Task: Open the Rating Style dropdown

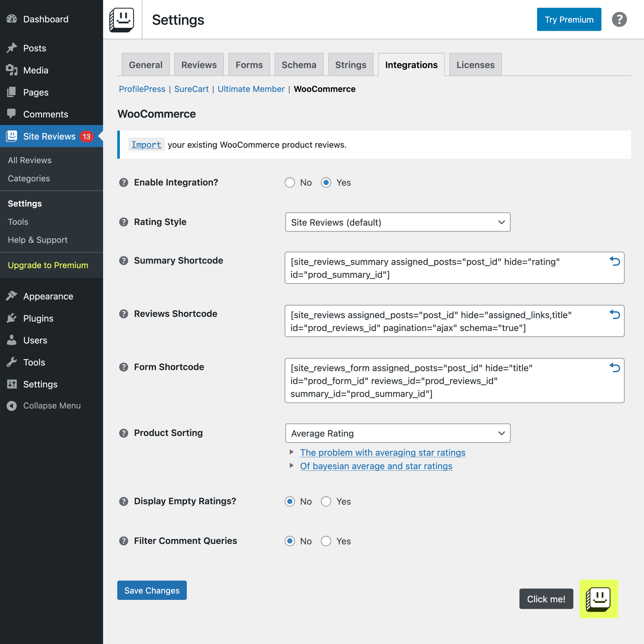Action: [x=398, y=222]
